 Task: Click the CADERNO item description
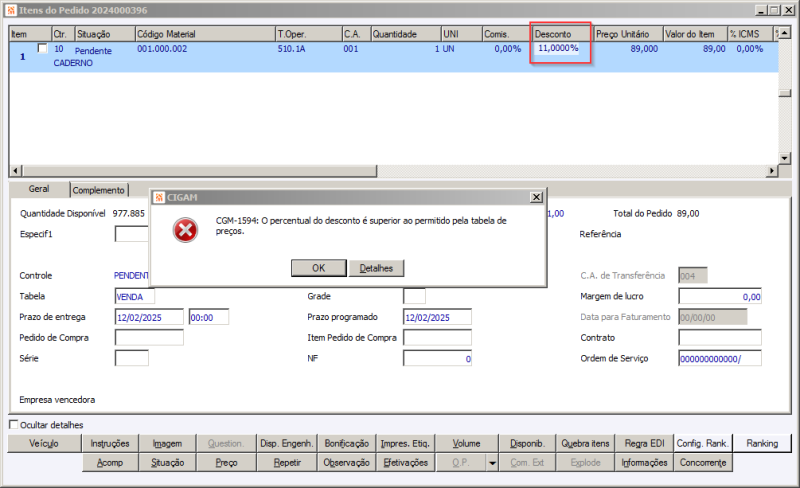(73, 63)
